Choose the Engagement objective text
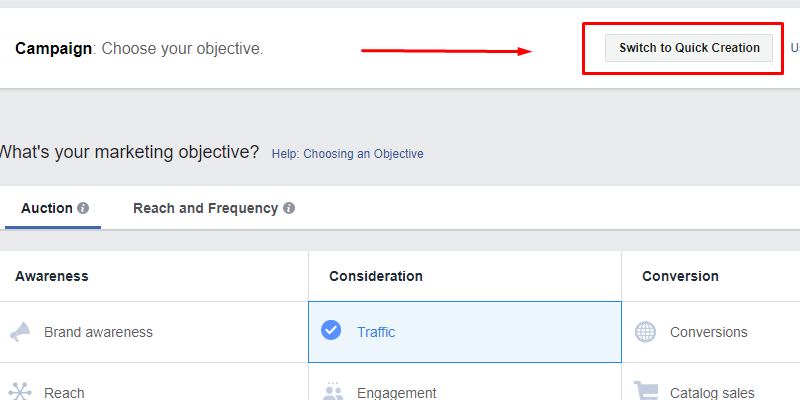Image resolution: width=800 pixels, height=400 pixels. pyautogui.click(x=396, y=393)
